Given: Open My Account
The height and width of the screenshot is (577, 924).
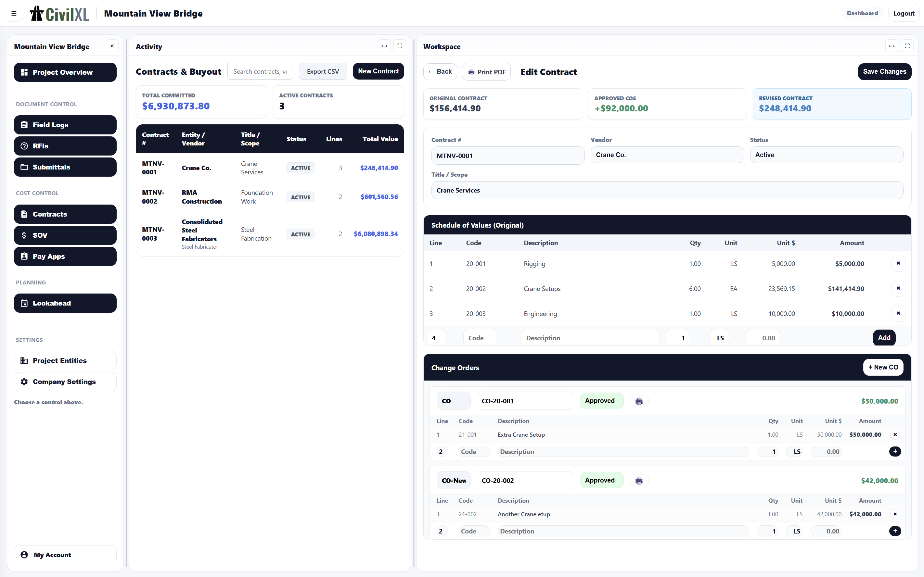Looking at the screenshot, I should pos(65,555).
